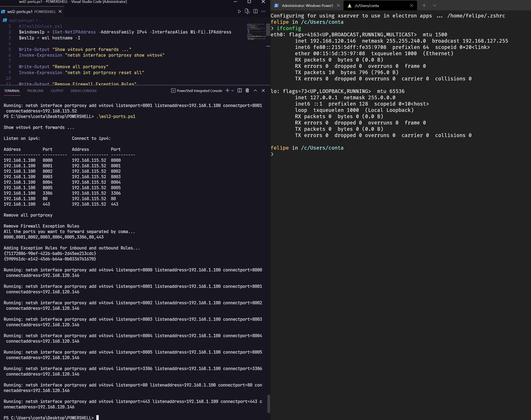Run the wsl2-ports.ps1 script
The height and width of the screenshot is (420, 531).
tap(239, 11)
